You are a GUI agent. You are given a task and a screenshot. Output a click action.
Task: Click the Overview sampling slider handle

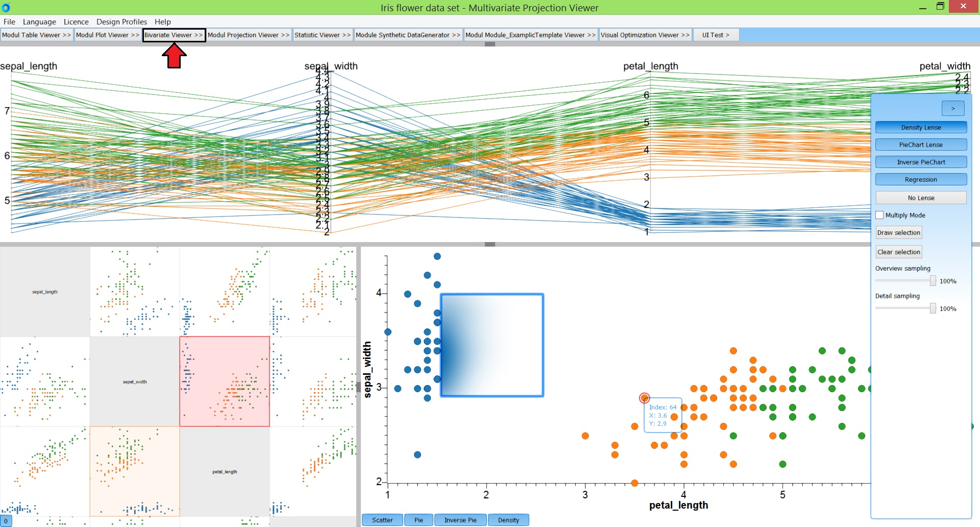pos(933,280)
